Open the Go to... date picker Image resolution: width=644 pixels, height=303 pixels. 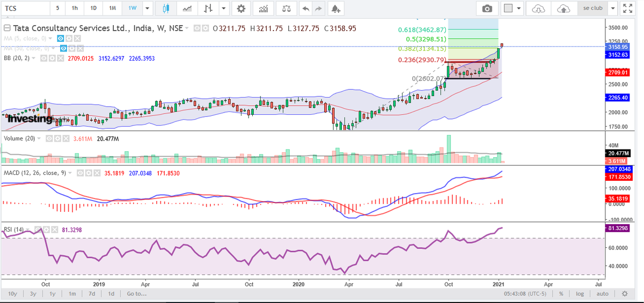[x=137, y=294]
